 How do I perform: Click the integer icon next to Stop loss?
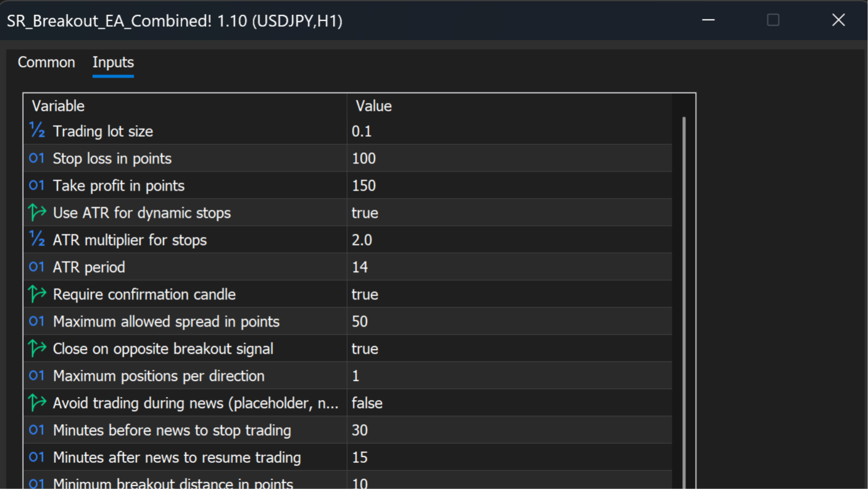pyautogui.click(x=37, y=158)
